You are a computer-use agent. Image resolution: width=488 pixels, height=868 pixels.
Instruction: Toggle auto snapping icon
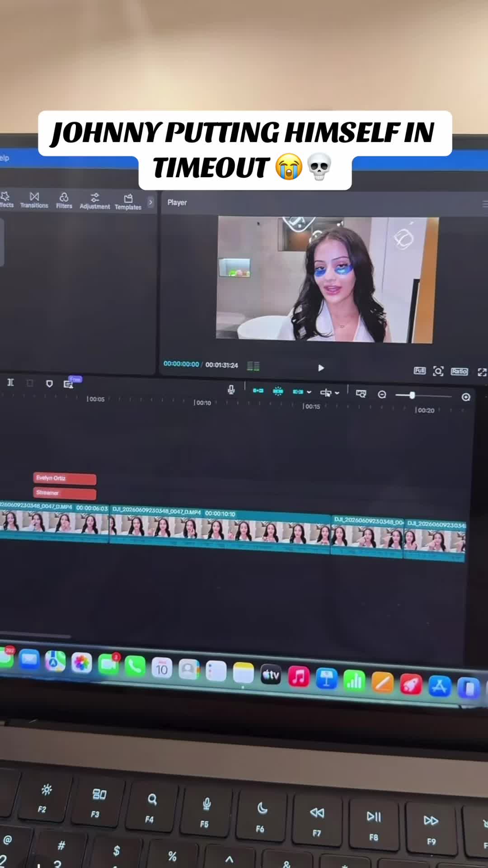(x=278, y=391)
